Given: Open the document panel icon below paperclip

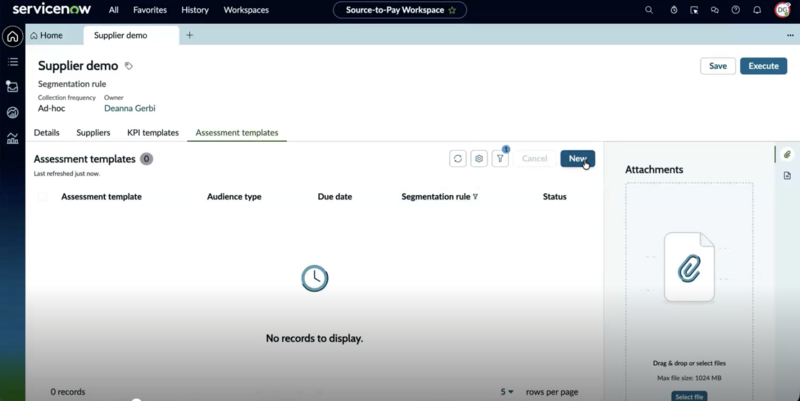Looking at the screenshot, I should (x=787, y=176).
